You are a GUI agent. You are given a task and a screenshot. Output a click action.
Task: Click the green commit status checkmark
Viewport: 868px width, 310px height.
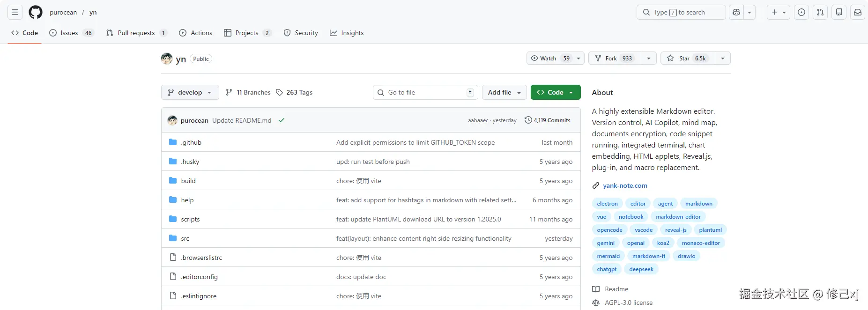[x=282, y=120]
